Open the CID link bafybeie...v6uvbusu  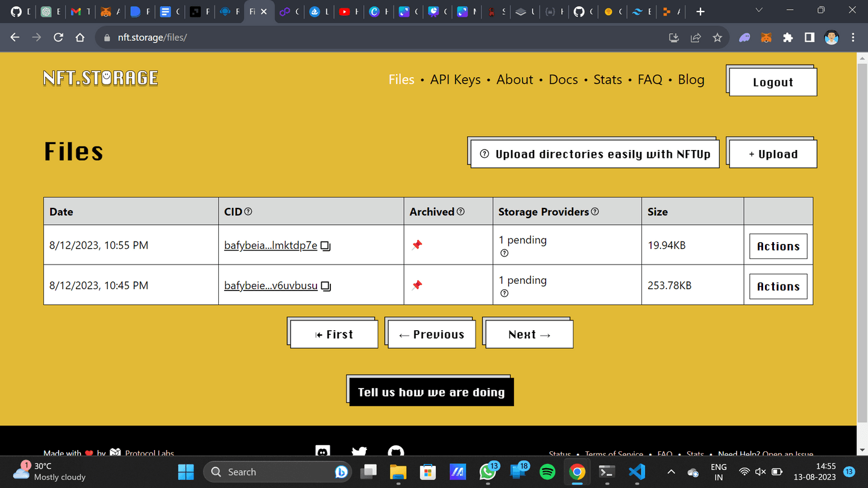(271, 286)
